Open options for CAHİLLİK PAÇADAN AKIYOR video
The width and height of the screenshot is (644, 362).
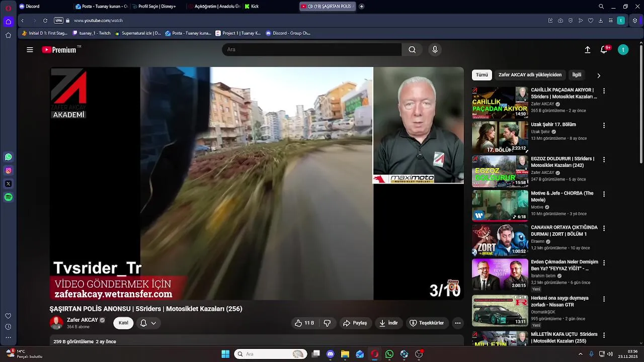pyautogui.click(x=604, y=91)
